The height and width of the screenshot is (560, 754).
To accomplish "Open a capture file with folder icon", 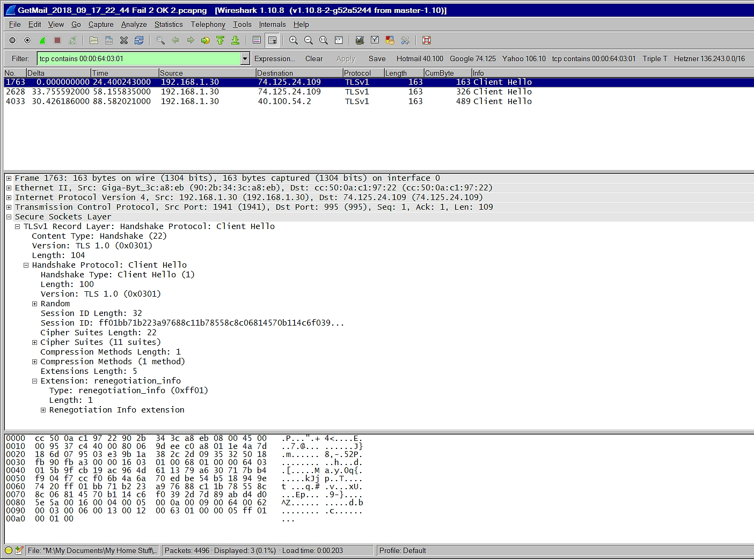I will [93, 40].
